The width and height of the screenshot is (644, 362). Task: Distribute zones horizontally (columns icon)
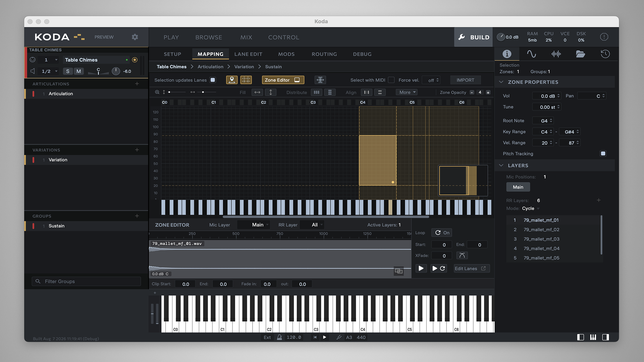click(317, 92)
